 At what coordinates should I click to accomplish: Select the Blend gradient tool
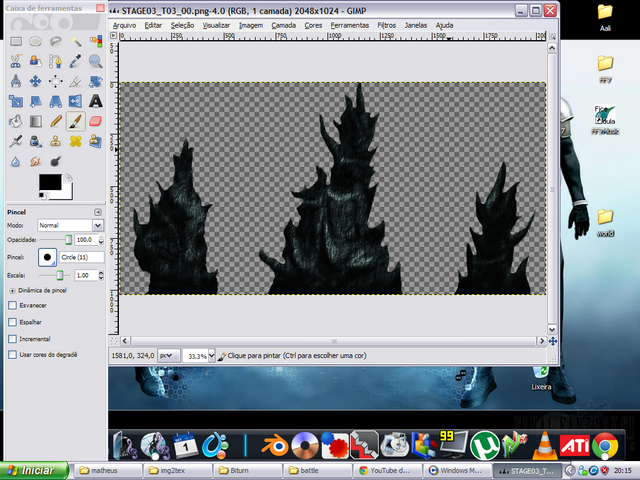36,121
